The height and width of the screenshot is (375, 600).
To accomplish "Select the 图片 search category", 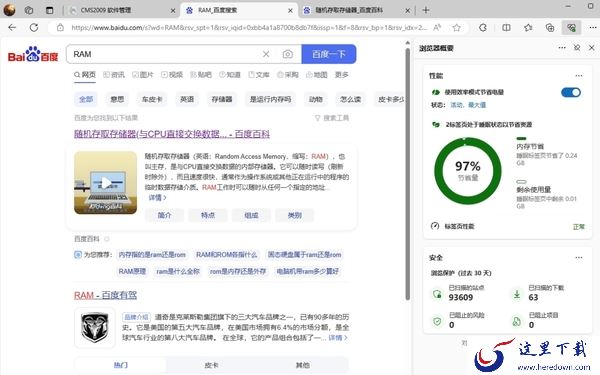I will [x=143, y=75].
